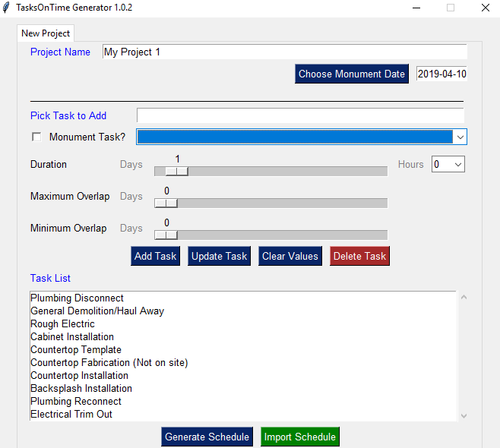Click the Task List scroll down arrow
Screen dimensions: 500x448
[x=464, y=415]
